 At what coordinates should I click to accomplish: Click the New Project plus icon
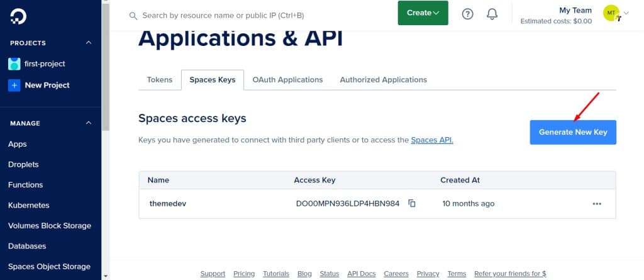click(14, 85)
